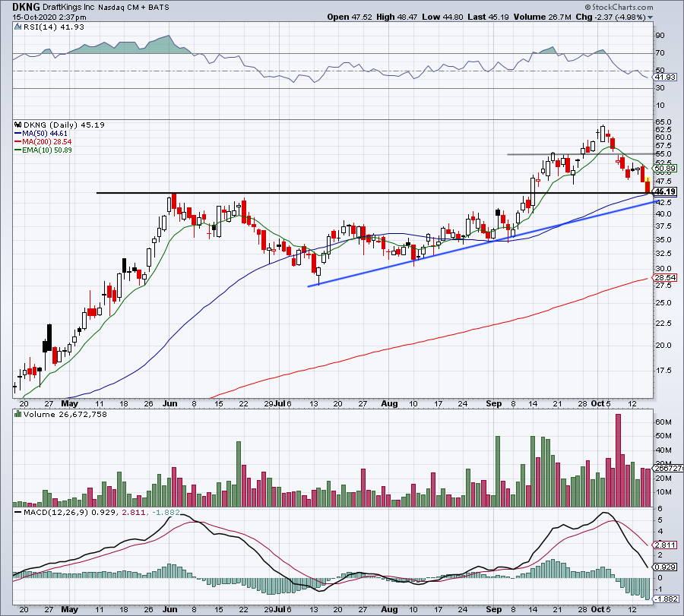The width and height of the screenshot is (684, 616).
Task: Click the Nasdaq CM + BATS exchange label
Action: (134, 8)
